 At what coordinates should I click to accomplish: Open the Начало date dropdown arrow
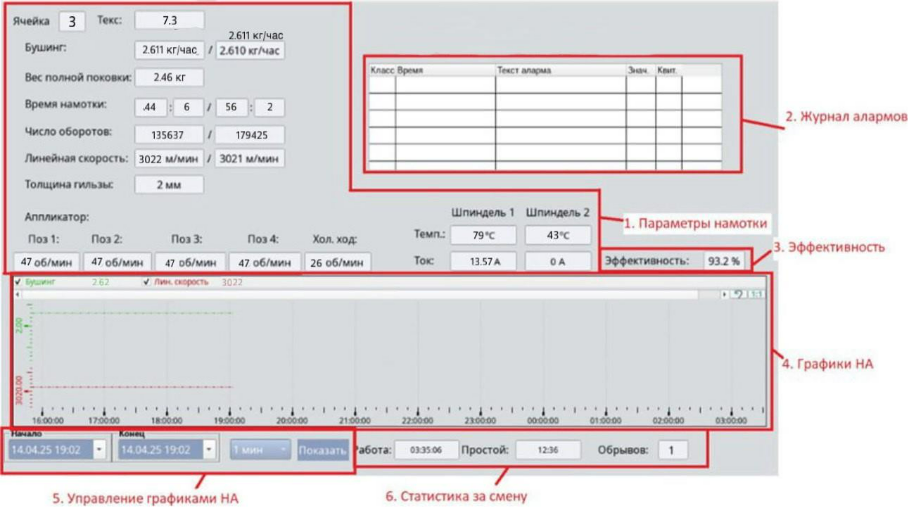(99, 450)
